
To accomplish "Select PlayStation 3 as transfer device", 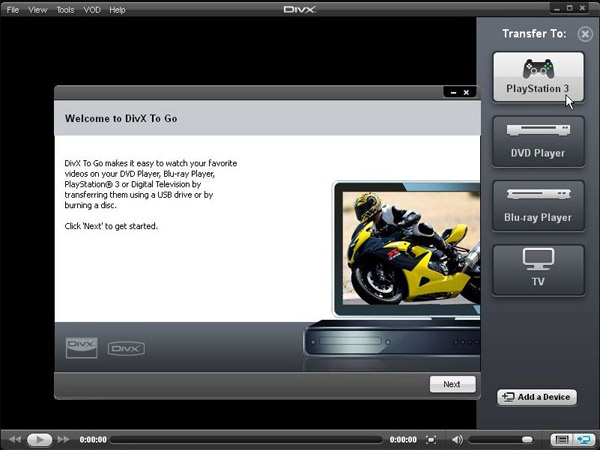I will (x=538, y=77).
